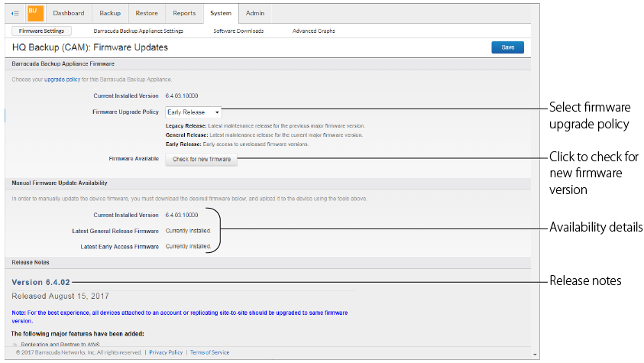This screenshot has height=363, width=644.
Task: Click the orange BU product icon
Action: [35, 14]
